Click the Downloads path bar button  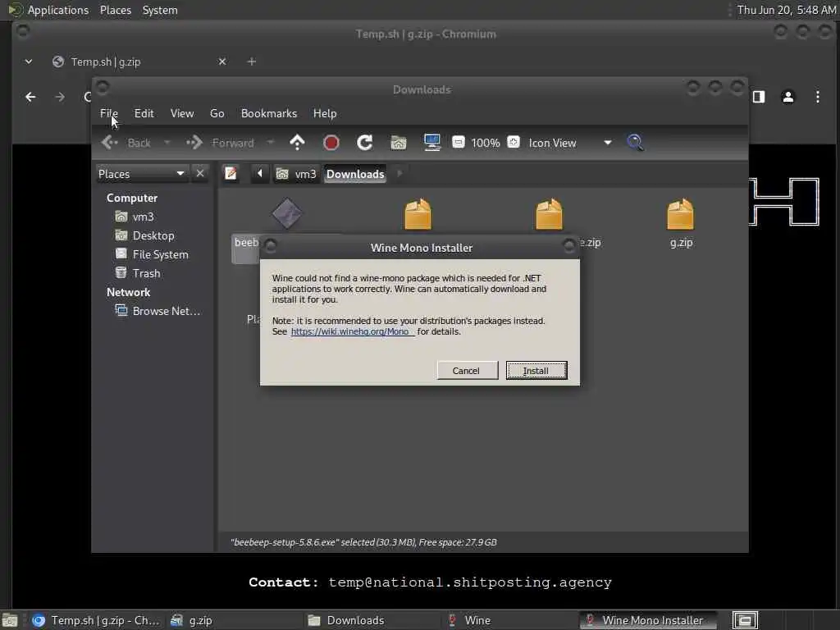pyautogui.click(x=355, y=174)
